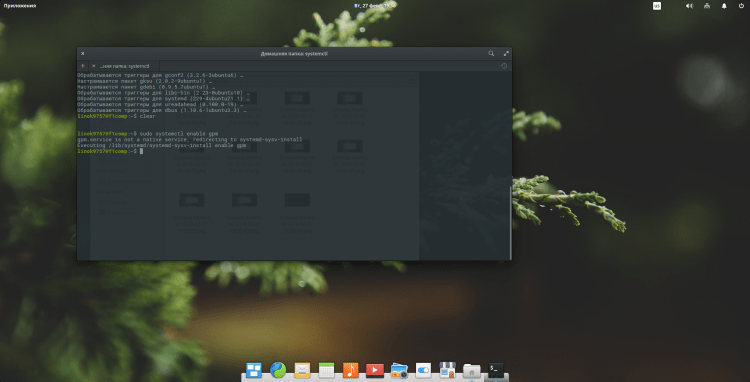Open the Files home folder icon in the dock
Viewport: 750px width, 382px height.
point(472,370)
